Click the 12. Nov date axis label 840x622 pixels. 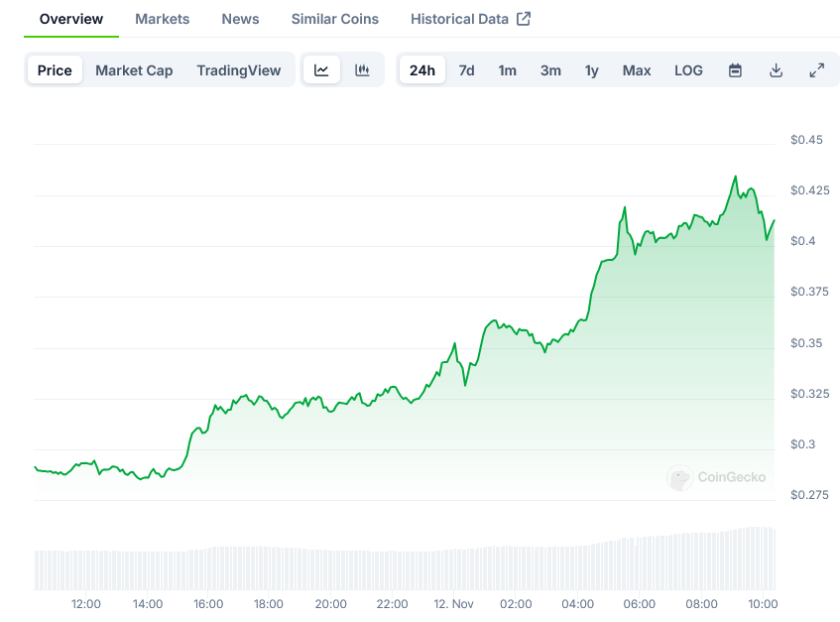click(453, 604)
